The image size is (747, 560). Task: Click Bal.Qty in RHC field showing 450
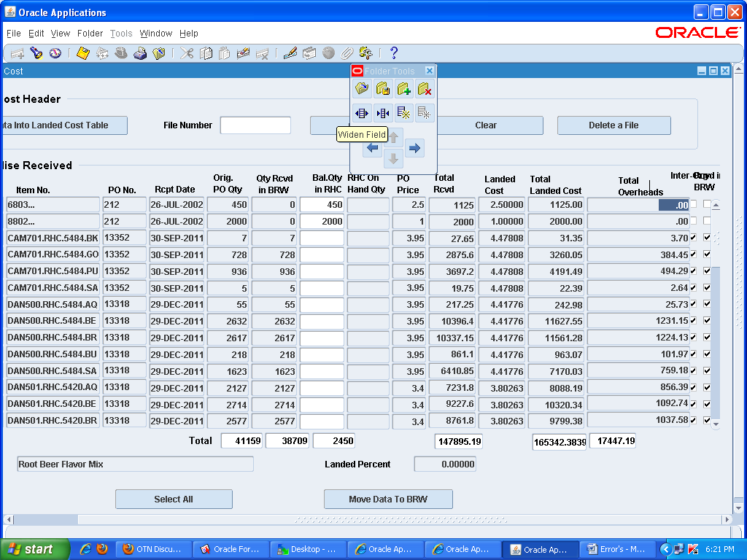[x=322, y=205]
